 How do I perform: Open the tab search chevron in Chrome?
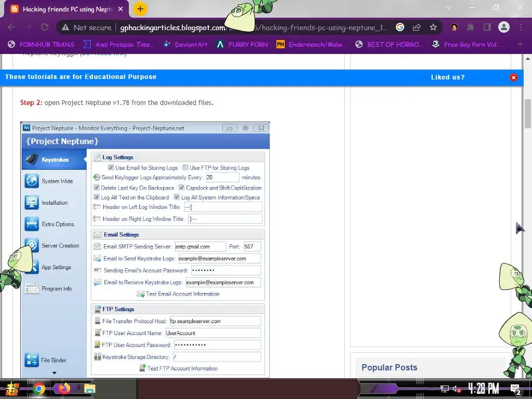tap(448, 7)
